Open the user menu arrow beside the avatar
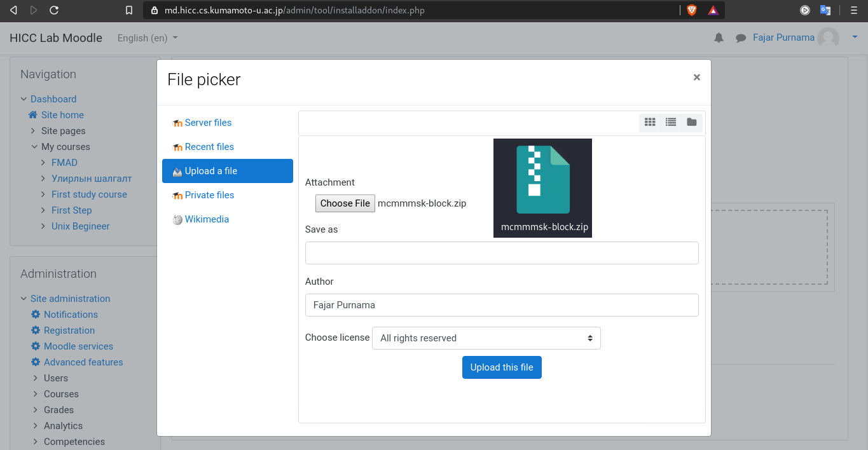This screenshot has height=450, width=868. tap(855, 37)
